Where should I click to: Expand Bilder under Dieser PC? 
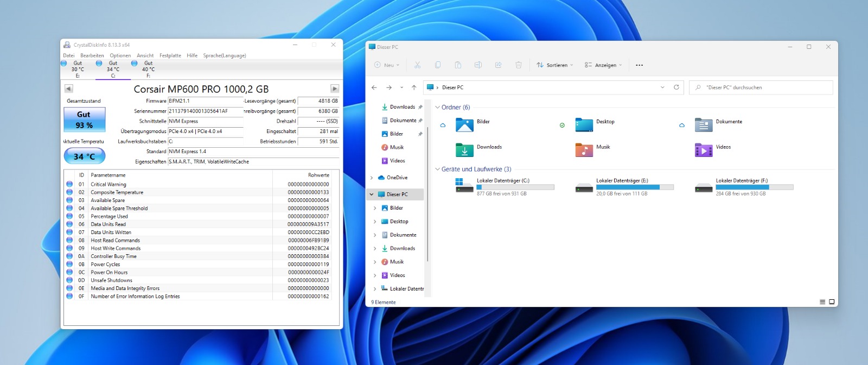[x=375, y=208]
